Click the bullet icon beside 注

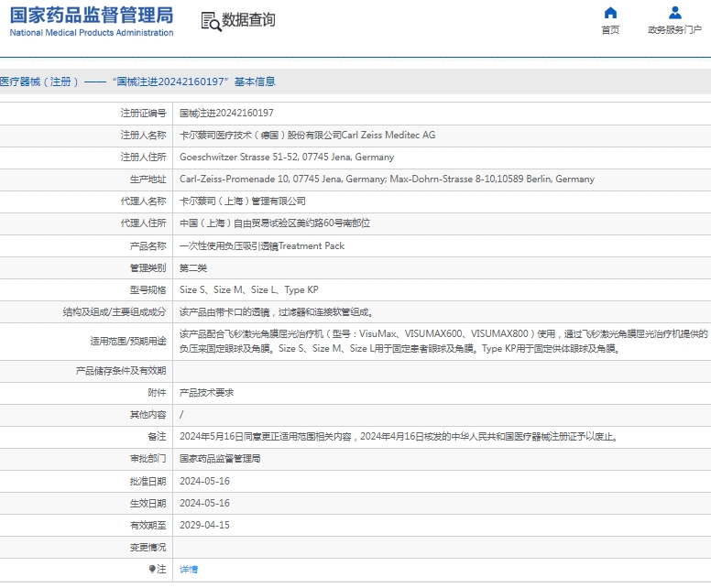click(x=152, y=569)
